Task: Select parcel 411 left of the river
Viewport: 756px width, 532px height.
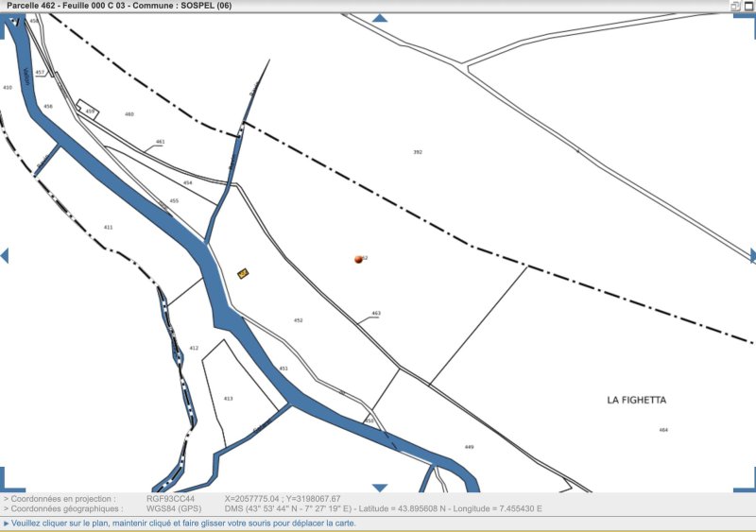Action: click(109, 227)
